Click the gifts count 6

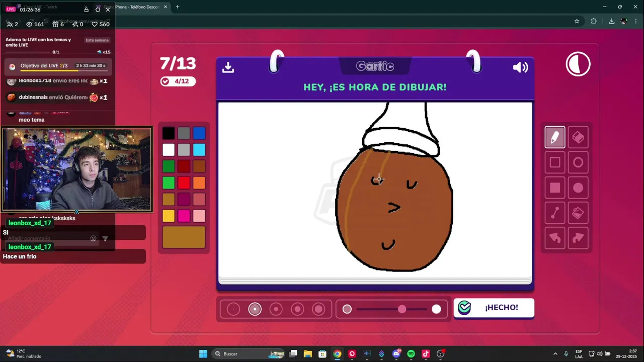tap(58, 24)
